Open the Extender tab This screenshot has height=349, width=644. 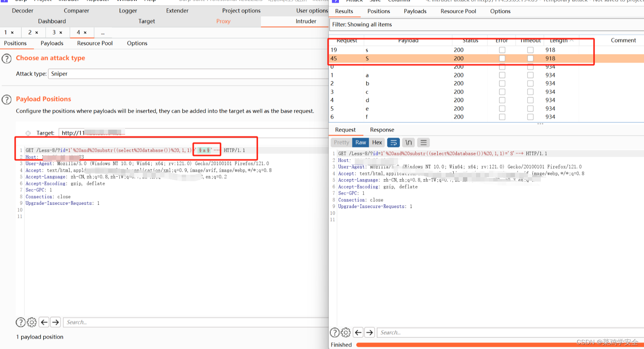(x=177, y=11)
